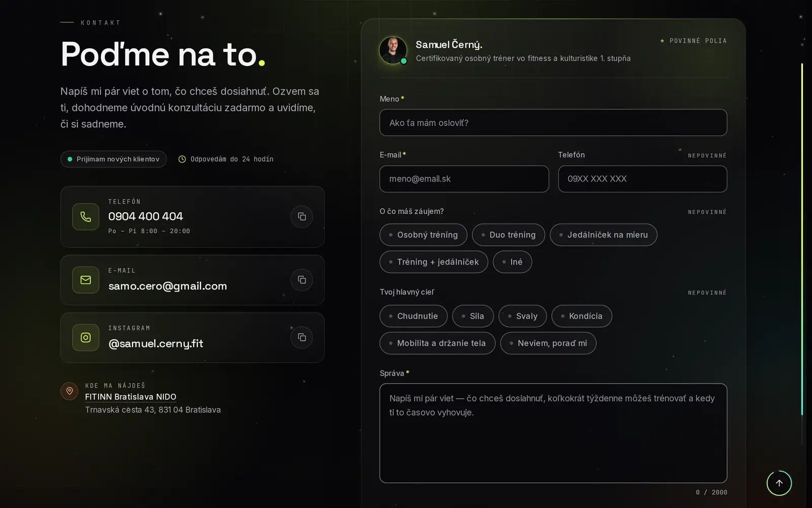This screenshot has height=508, width=812.
Task: Click the 0 / 2000 character counter
Action: tap(712, 492)
